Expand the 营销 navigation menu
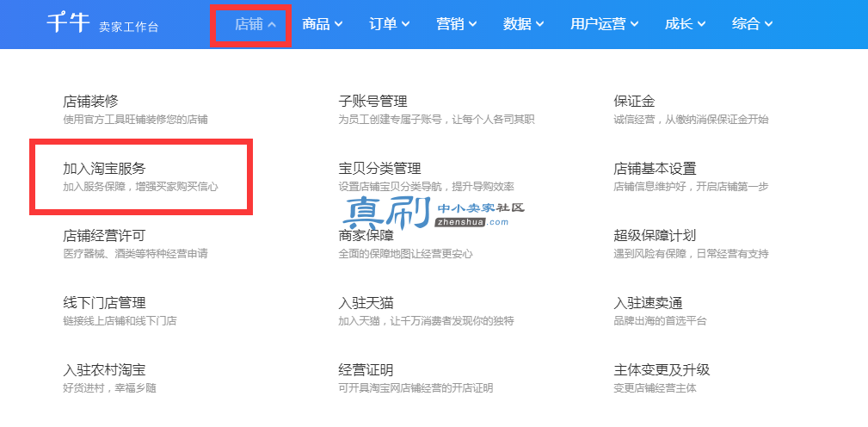Viewport: 868px width, 427px height. [x=457, y=24]
